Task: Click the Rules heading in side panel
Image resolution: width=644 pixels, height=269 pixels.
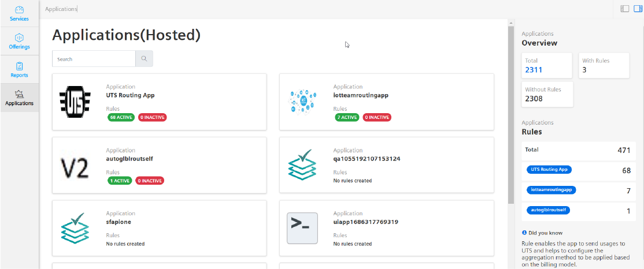Action: 531,132
